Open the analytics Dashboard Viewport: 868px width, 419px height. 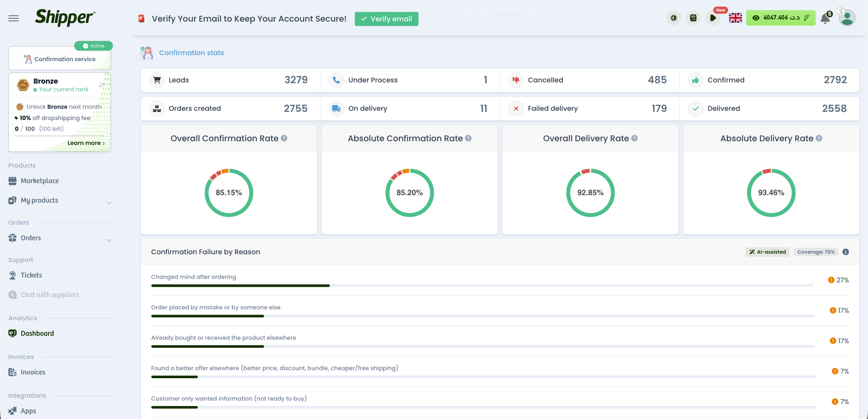37,333
